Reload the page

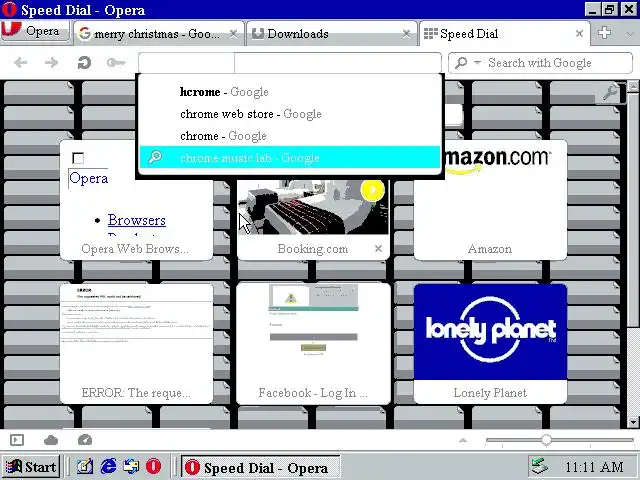(84, 62)
